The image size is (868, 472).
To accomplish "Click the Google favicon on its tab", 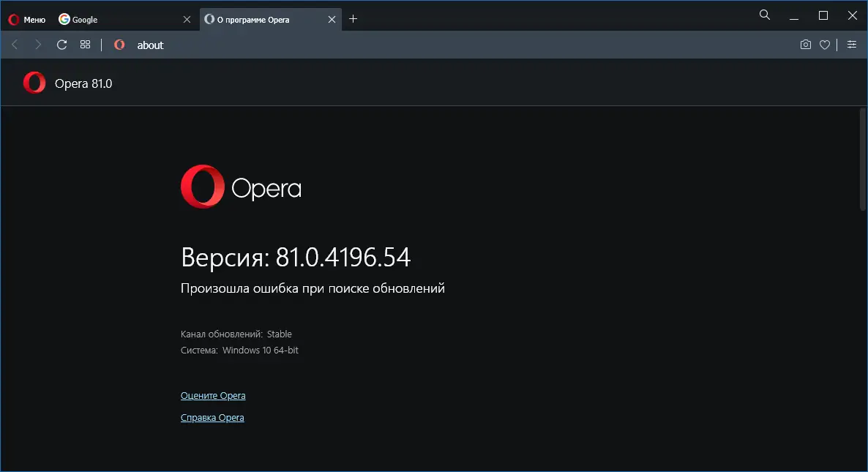I will [x=64, y=19].
